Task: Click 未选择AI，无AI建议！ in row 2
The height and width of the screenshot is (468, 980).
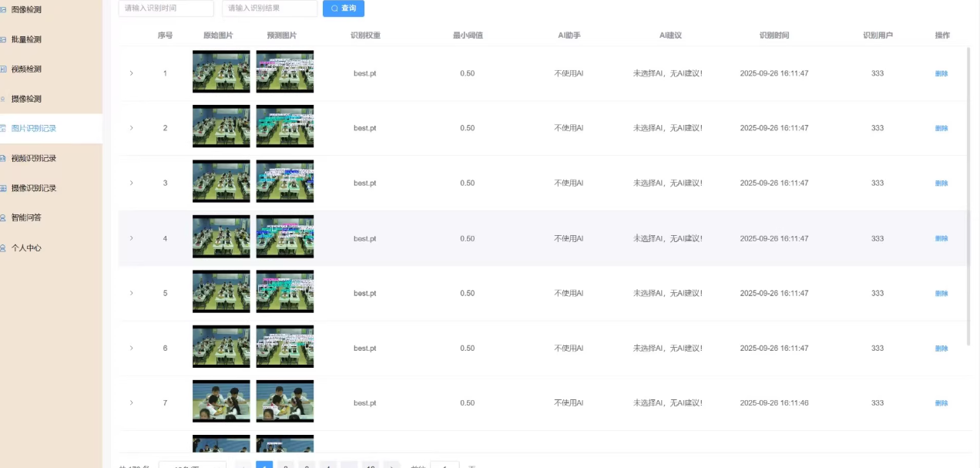Action: [668, 128]
